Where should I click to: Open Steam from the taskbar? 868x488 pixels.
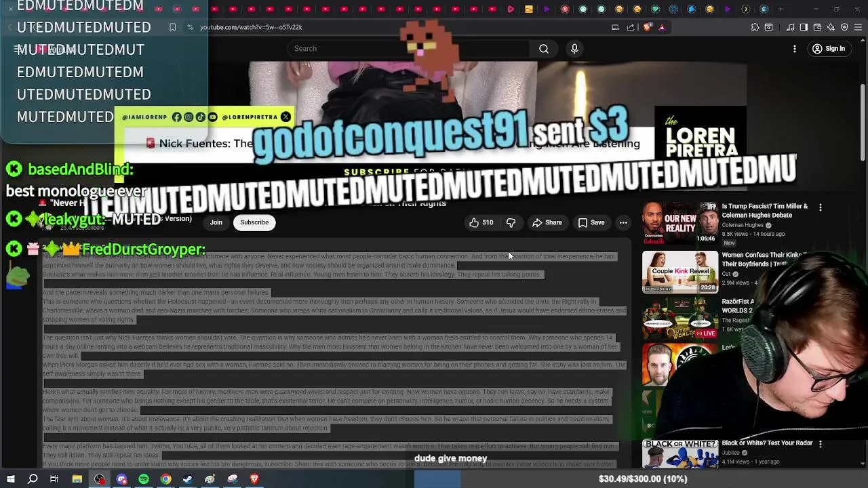click(x=188, y=479)
